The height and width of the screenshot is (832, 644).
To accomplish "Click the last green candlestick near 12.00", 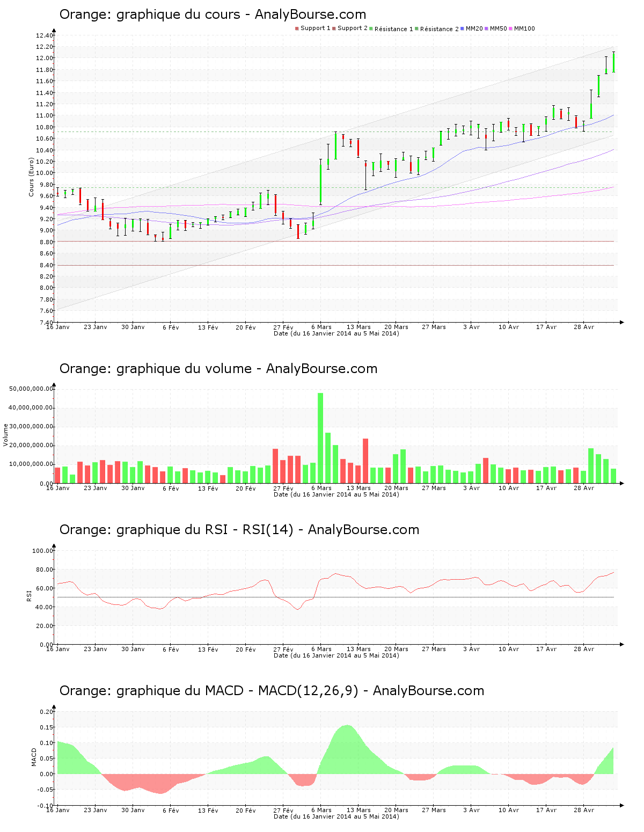I will [613, 62].
